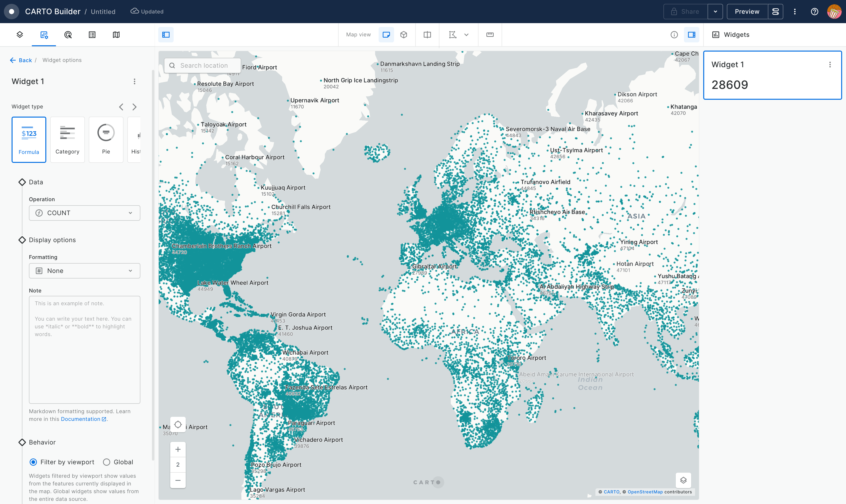
Task: Expand the Share button dropdown arrow
Action: pyautogui.click(x=715, y=12)
